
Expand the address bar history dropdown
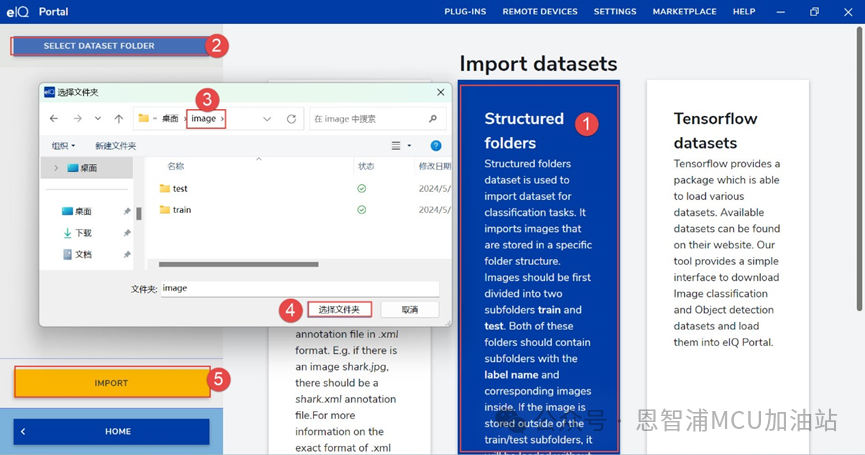coord(267,119)
